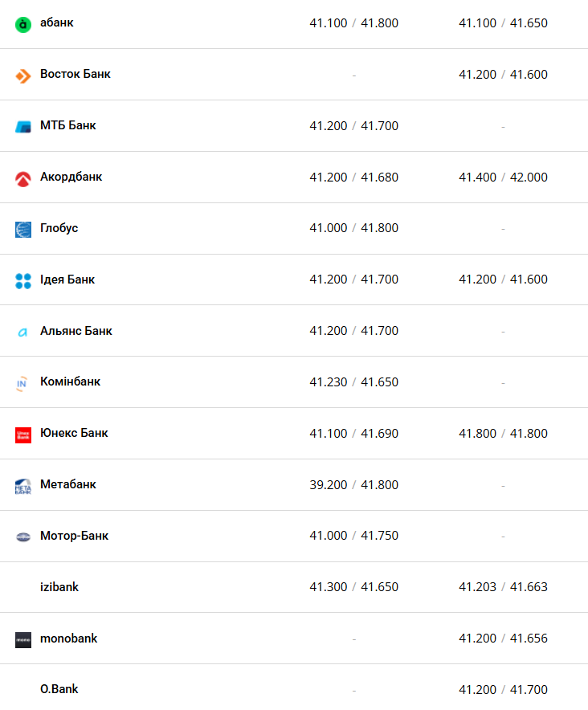Click the dark monobank logo
The width and height of the screenshot is (588, 710).
23,640
